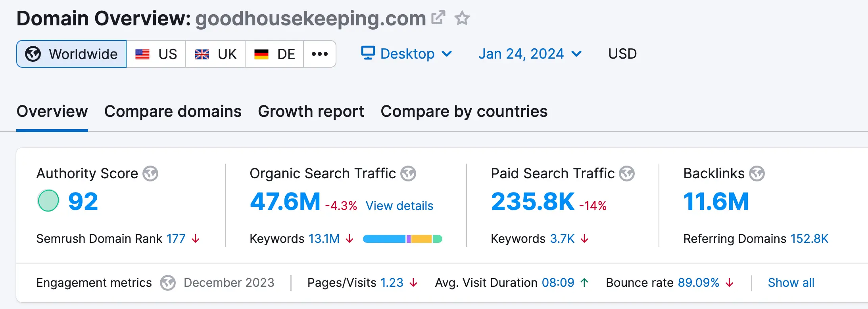The width and height of the screenshot is (868, 309).
Task: Click globe icon next to Authority Score
Action: pyautogui.click(x=150, y=174)
